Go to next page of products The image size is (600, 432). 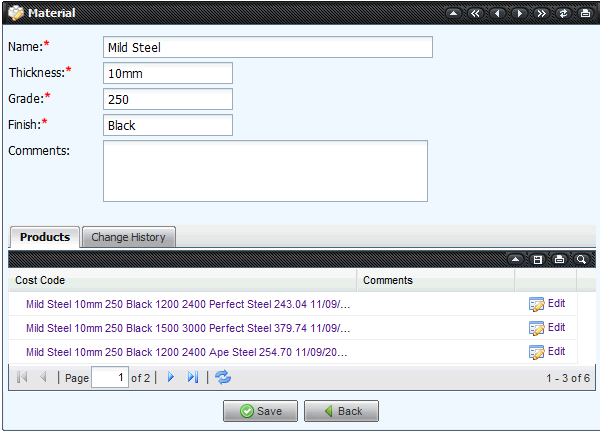(x=171, y=378)
